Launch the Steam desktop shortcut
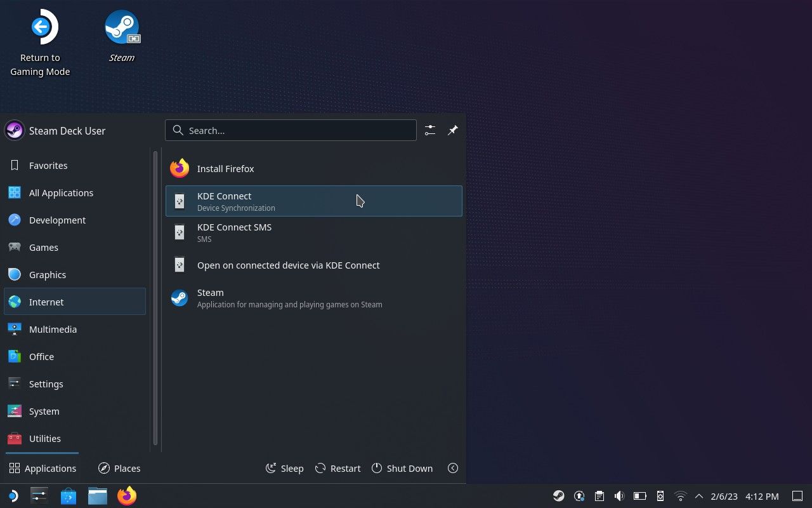Image resolution: width=812 pixels, height=508 pixels. tap(122, 36)
